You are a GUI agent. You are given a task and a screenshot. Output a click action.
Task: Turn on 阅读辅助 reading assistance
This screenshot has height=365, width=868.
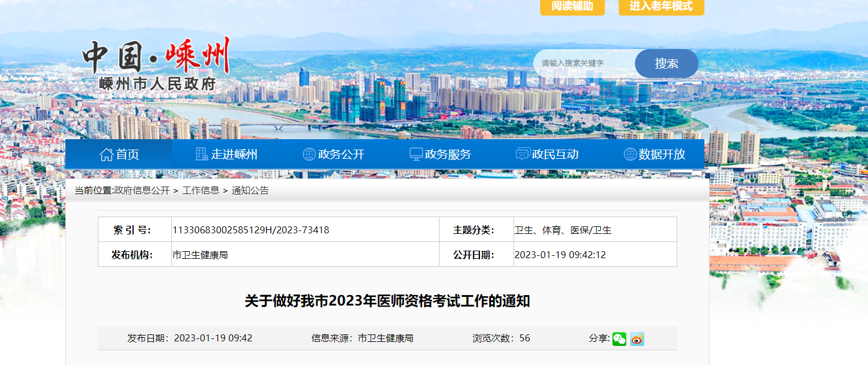point(572,6)
